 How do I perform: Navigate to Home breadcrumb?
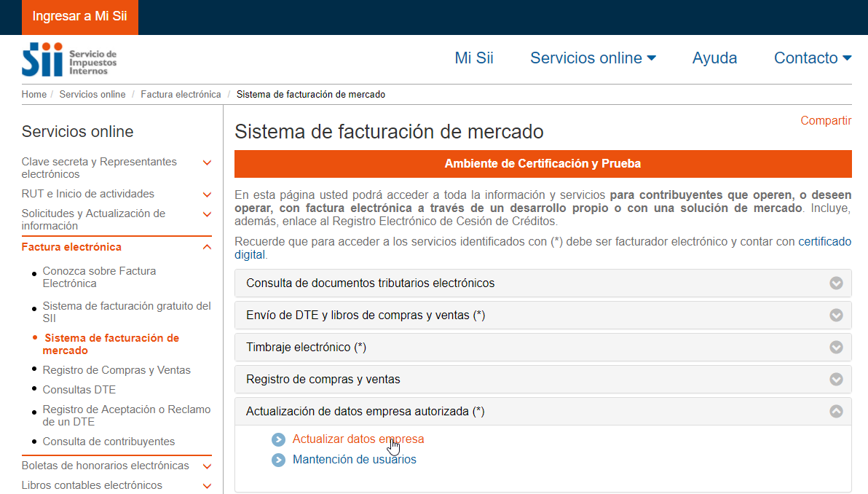pos(33,95)
